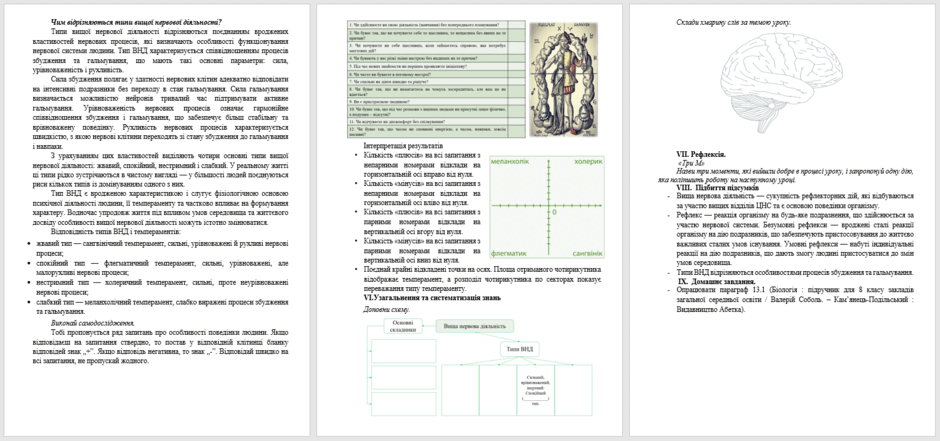Click the 'сангвінік' label on the chart
Screen dimensions: 940x441
(587, 253)
